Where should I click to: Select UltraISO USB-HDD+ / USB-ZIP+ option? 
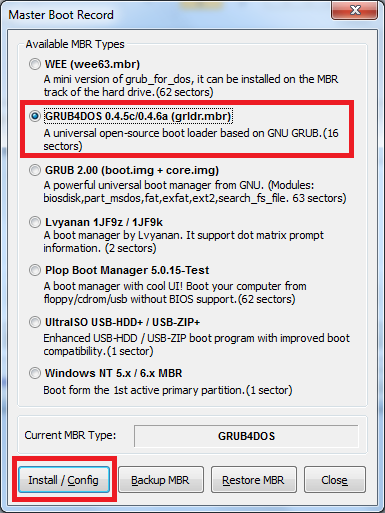[x=35, y=322]
